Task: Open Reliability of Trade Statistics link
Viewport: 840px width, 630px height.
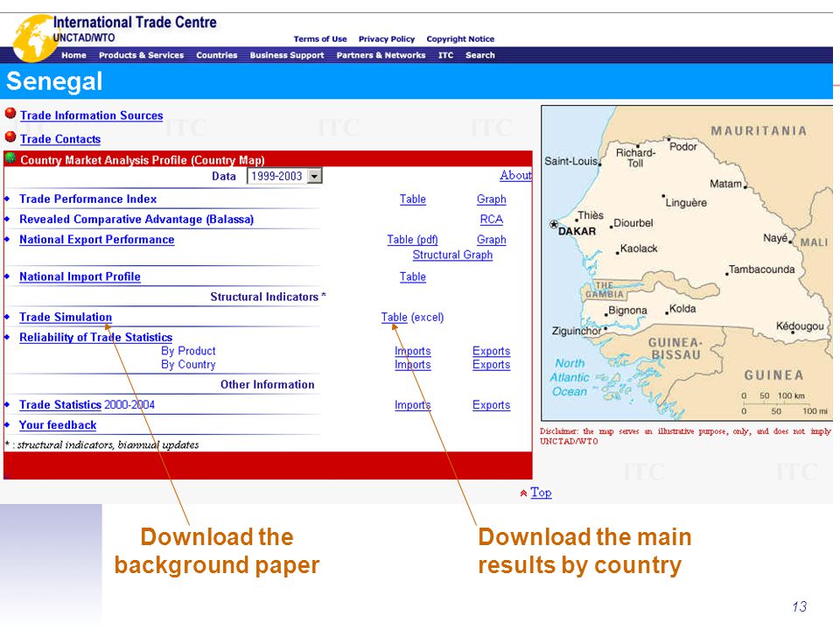Action: point(96,338)
